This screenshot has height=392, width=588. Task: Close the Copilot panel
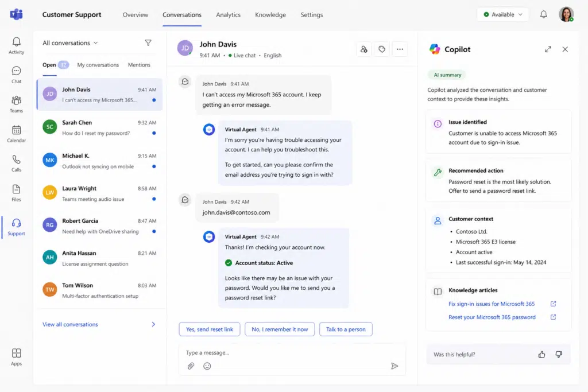[565, 49]
